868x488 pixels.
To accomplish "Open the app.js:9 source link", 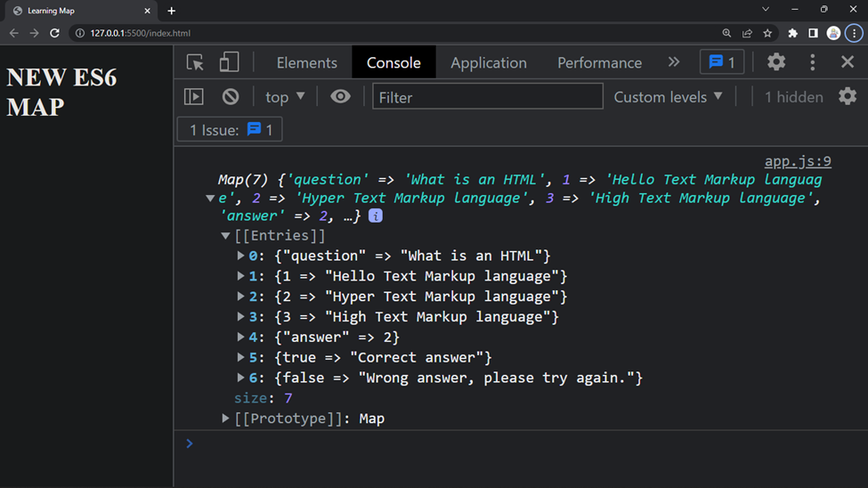I will pos(798,161).
